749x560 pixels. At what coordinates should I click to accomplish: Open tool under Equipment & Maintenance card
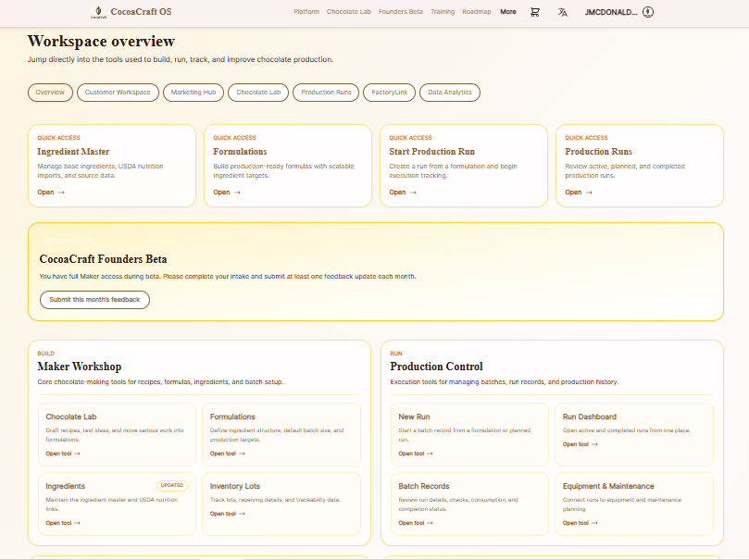point(580,523)
